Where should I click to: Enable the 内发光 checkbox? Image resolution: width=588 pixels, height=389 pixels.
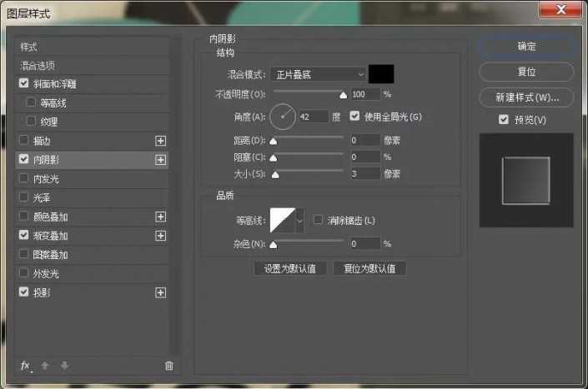23,178
